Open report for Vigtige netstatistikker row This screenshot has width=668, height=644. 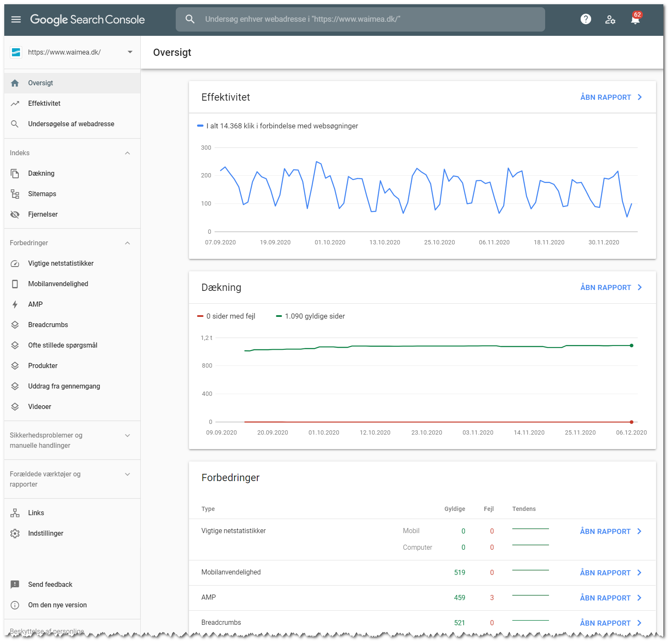[611, 531]
